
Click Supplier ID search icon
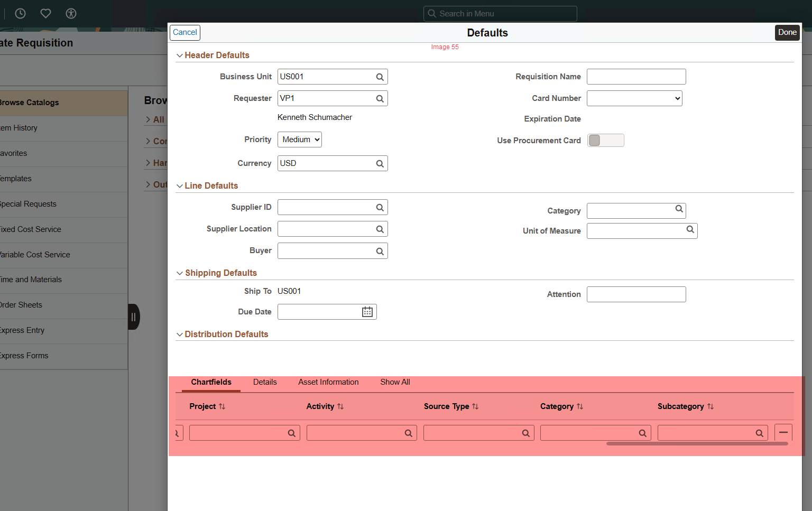pos(380,208)
